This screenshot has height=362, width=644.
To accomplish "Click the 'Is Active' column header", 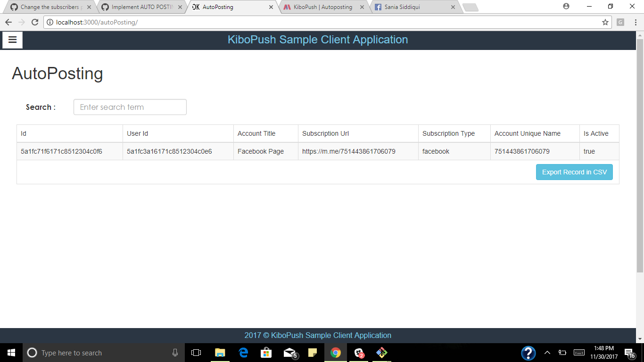I will 599,133.
